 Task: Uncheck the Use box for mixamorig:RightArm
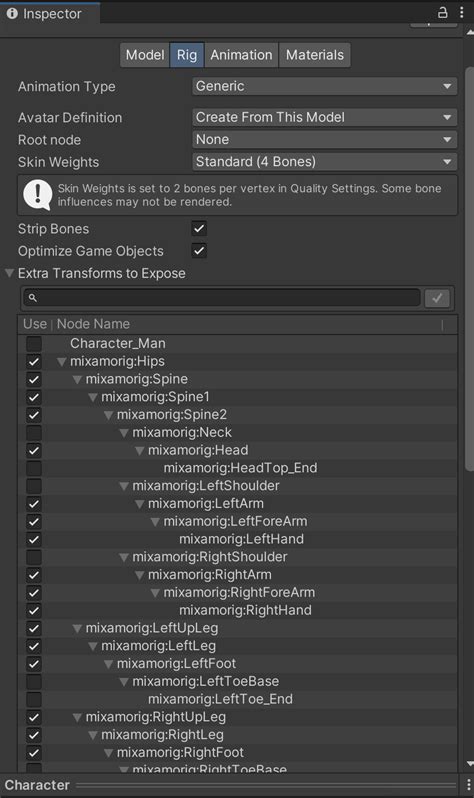coord(34,575)
